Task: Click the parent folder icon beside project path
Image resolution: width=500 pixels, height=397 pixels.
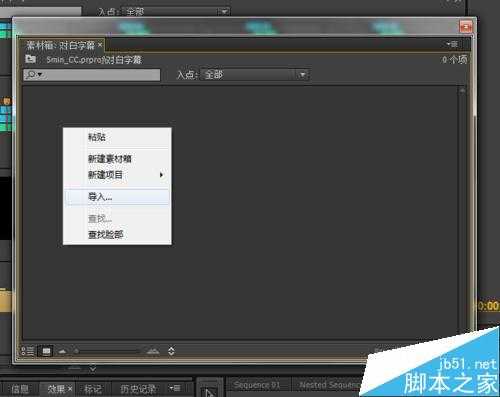Action: click(x=30, y=59)
